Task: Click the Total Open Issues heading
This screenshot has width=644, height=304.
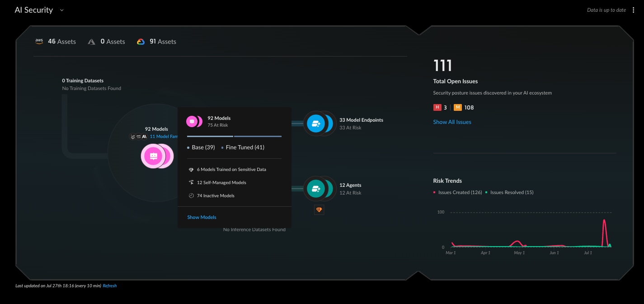Action: tap(456, 81)
